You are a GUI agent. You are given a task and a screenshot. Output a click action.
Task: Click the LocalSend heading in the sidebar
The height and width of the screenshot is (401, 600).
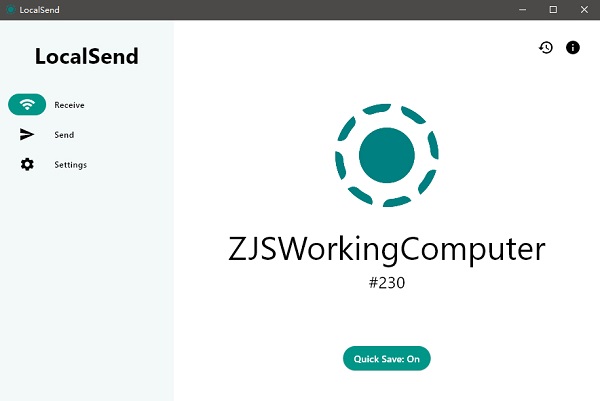[87, 57]
